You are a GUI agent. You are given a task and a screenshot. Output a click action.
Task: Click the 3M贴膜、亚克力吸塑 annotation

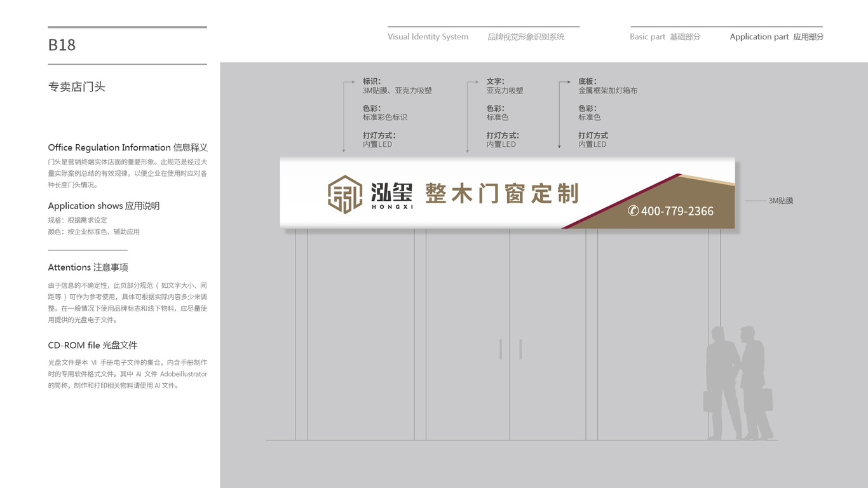pyautogui.click(x=397, y=91)
